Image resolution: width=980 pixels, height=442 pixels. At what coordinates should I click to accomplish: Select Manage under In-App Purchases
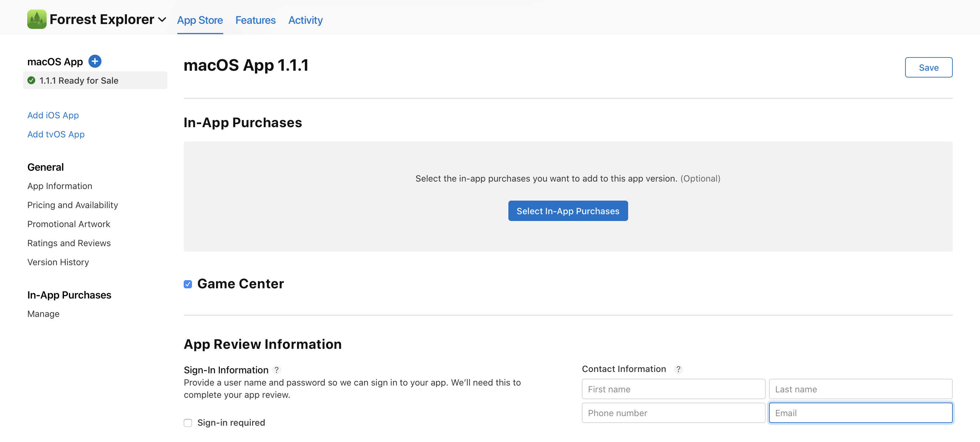(x=43, y=313)
